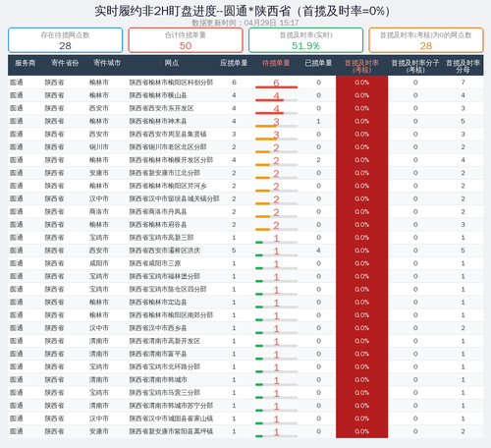Sort by the 网点 column header

(172, 63)
